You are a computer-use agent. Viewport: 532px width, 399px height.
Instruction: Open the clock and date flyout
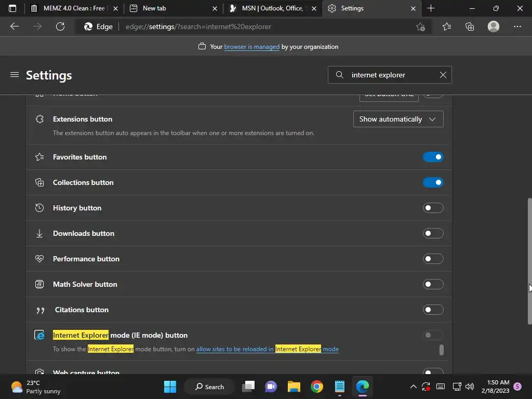click(495, 387)
